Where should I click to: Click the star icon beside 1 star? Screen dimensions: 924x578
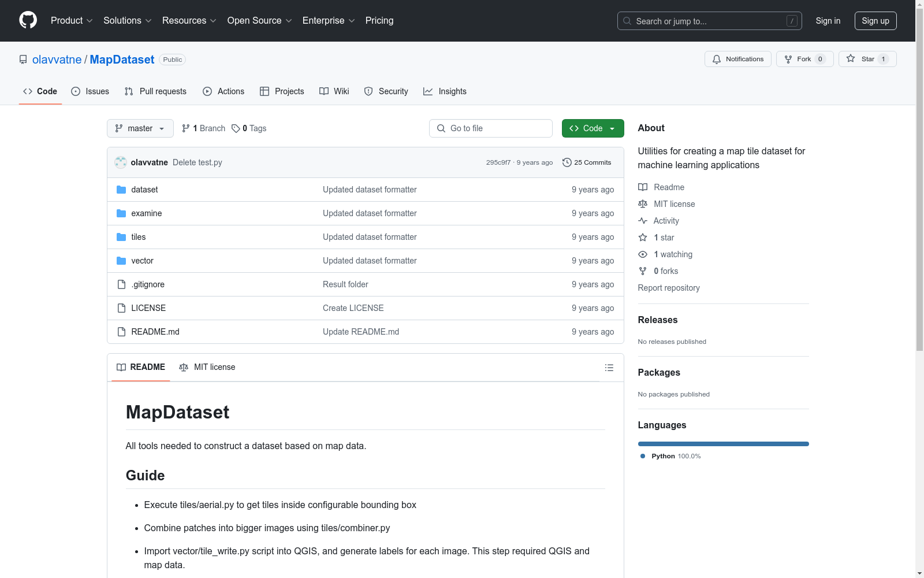tap(643, 238)
